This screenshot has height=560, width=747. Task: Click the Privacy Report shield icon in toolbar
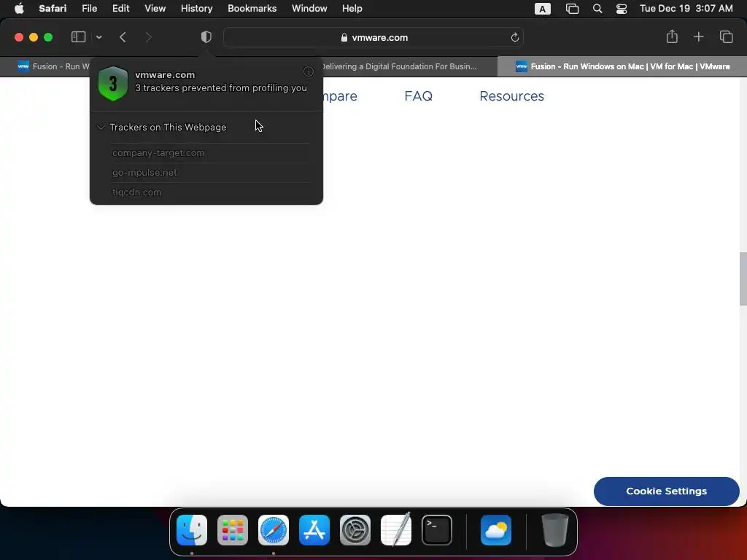tap(206, 37)
